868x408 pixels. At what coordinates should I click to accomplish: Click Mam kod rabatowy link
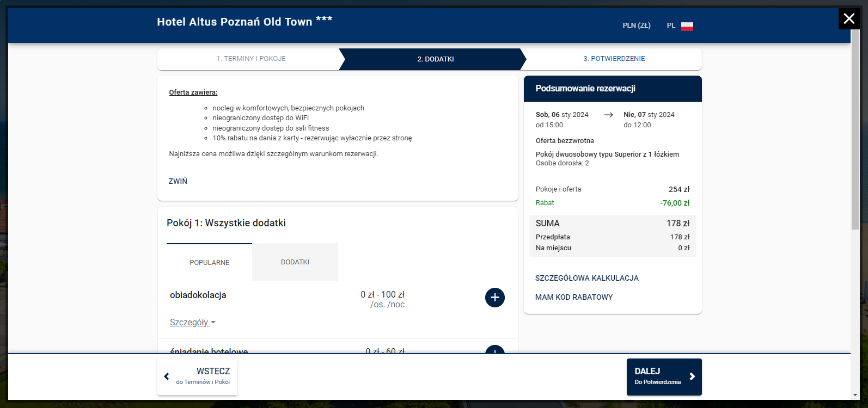[x=574, y=297]
